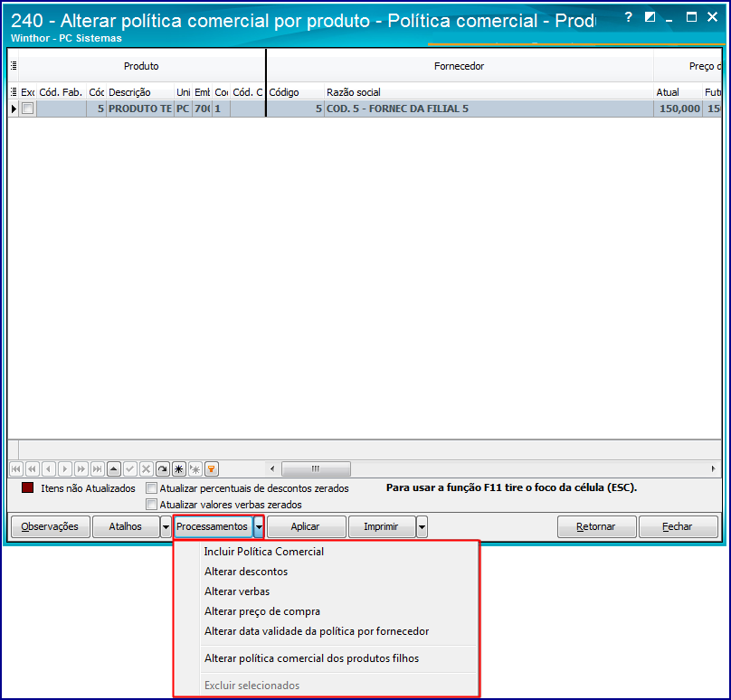The height and width of the screenshot is (700, 731).
Task: Click the previous record arrow
Action: point(49,468)
